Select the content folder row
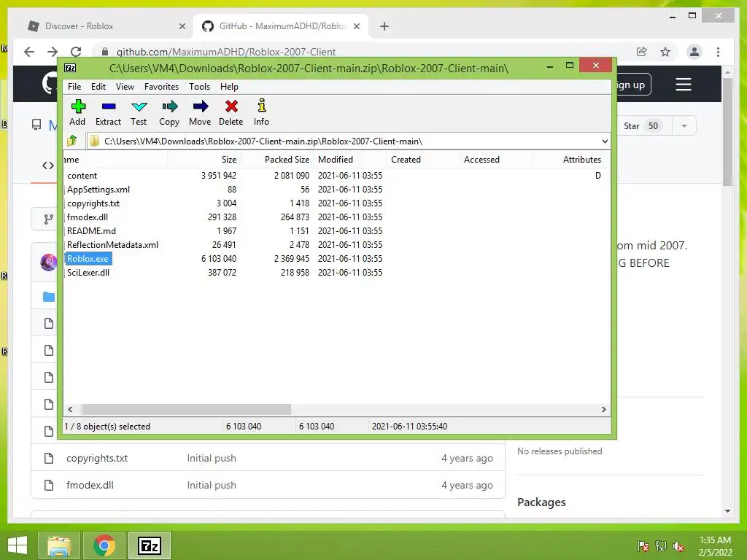The image size is (747, 560). pyautogui.click(x=82, y=176)
